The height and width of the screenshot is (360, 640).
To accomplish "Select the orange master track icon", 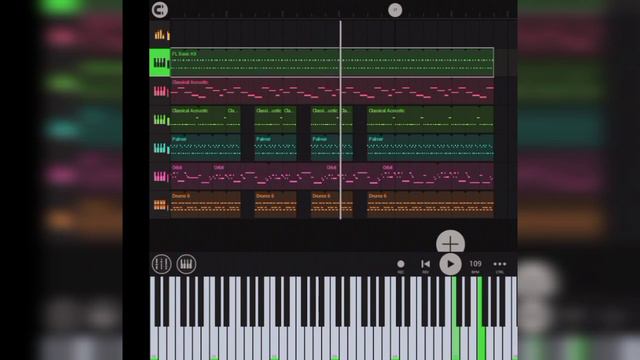I will (x=160, y=34).
